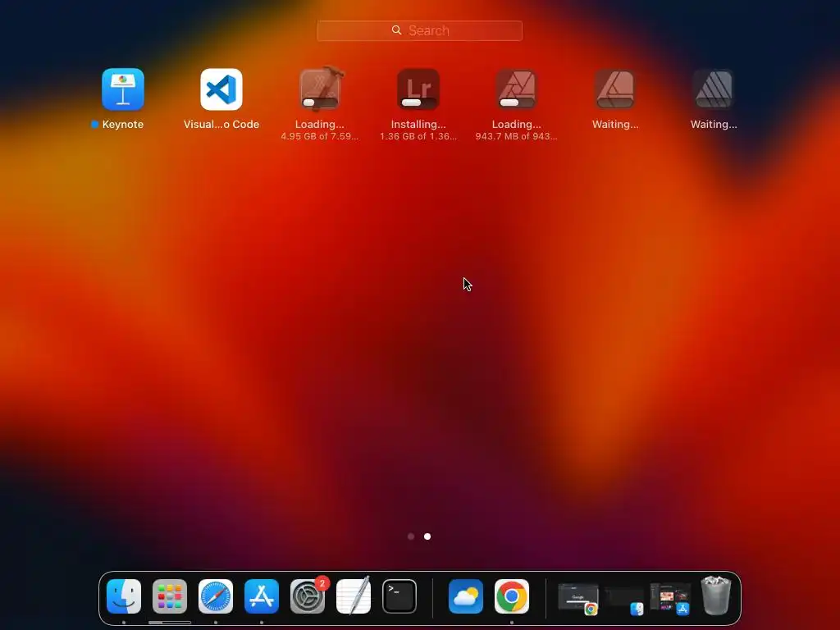This screenshot has width=840, height=630.
Task: Open the Keynote app
Action: (123, 89)
